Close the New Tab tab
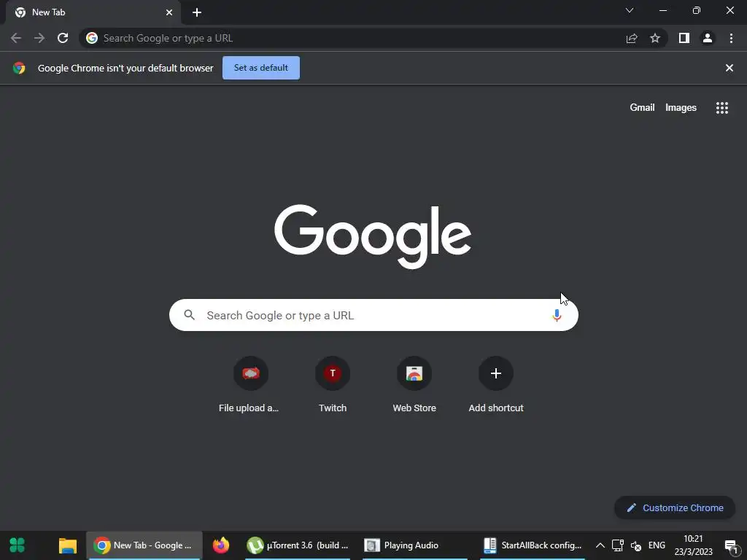747x560 pixels. 169,12
